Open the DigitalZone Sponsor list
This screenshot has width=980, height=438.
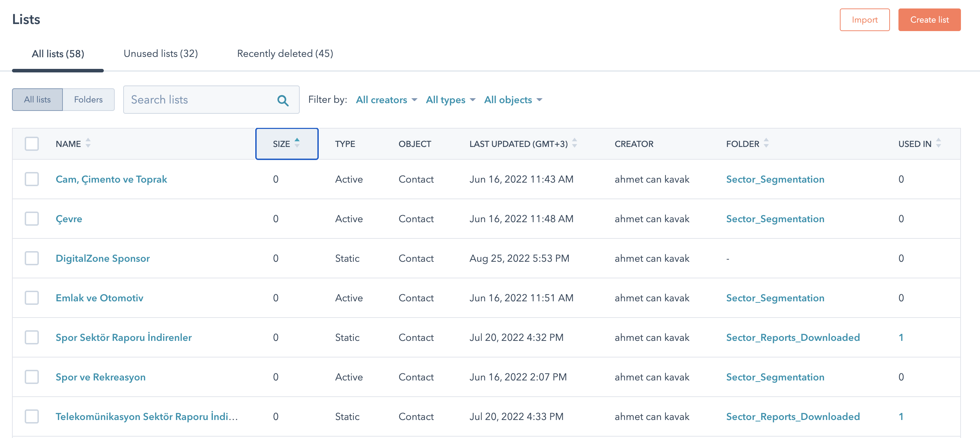103,259
